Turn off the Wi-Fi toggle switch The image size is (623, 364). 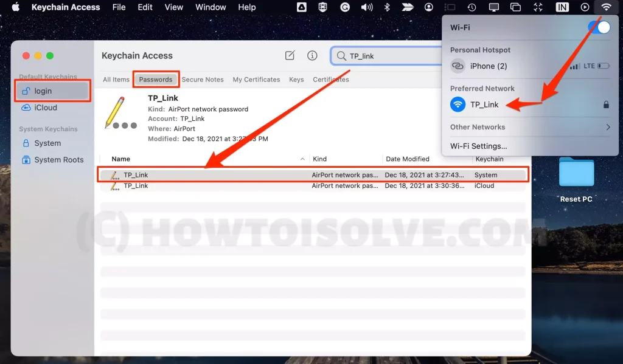pos(599,27)
